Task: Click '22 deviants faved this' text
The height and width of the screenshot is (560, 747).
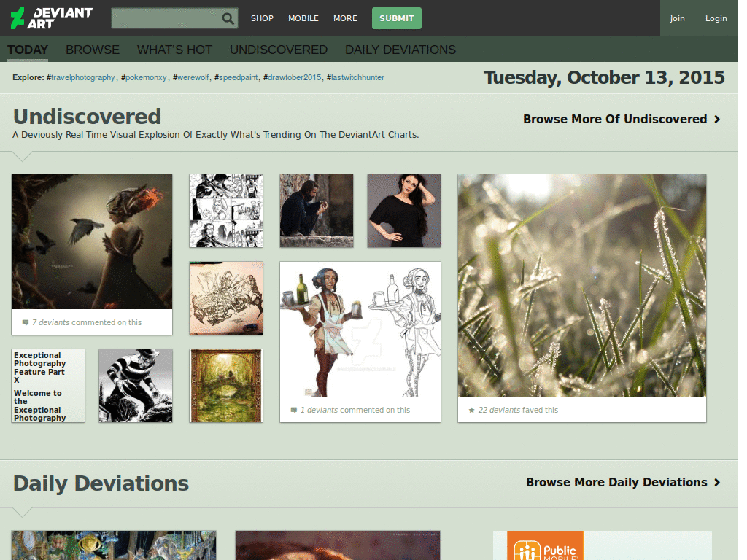Action: pos(518,410)
